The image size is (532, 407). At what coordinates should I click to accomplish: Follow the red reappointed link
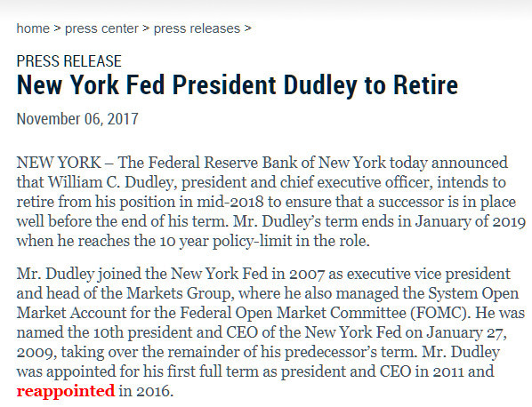coord(66,391)
